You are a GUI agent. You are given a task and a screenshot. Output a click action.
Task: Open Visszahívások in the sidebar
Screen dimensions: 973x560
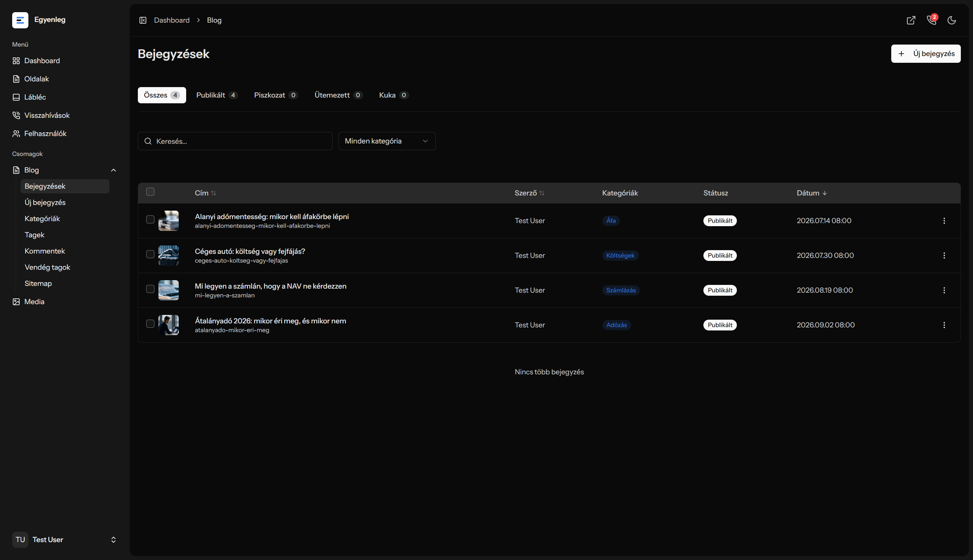pos(47,115)
